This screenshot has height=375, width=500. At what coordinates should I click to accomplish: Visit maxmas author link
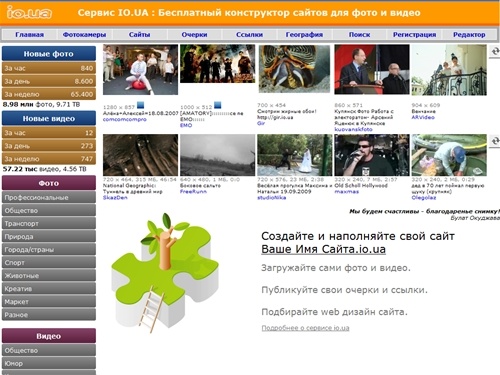tap(347, 192)
